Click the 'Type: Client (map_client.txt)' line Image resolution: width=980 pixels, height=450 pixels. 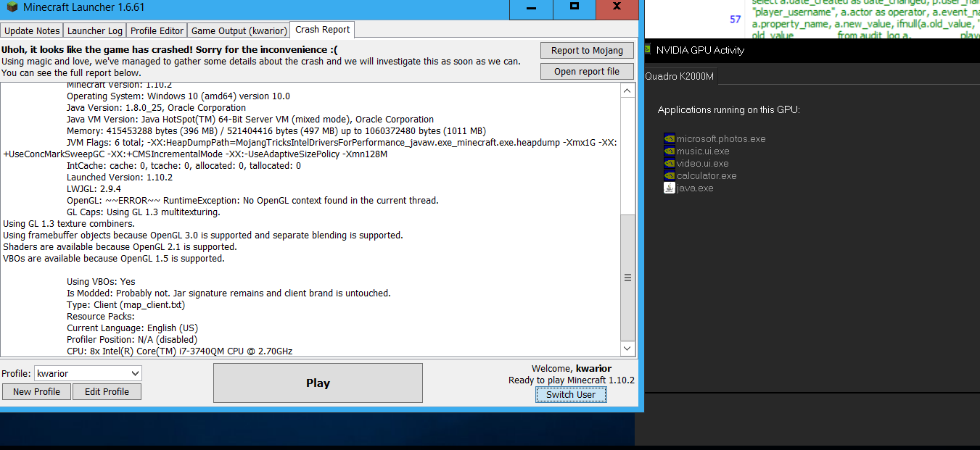(125, 305)
